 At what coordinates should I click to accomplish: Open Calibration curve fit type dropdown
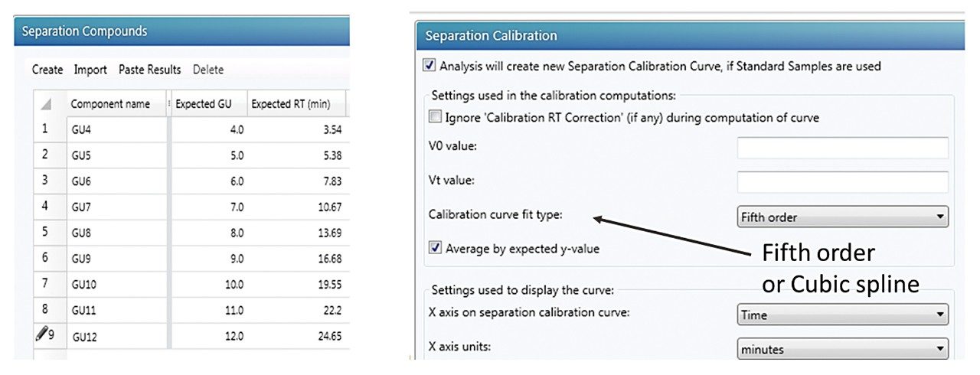(x=842, y=217)
